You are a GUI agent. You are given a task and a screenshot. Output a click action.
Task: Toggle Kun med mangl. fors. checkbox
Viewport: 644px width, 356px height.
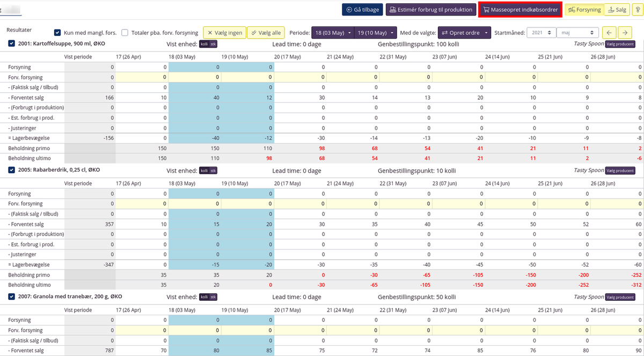[58, 33]
